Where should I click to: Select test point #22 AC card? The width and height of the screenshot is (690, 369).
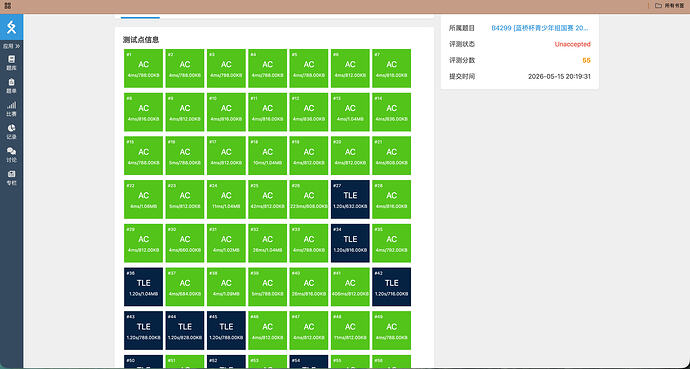(143, 200)
